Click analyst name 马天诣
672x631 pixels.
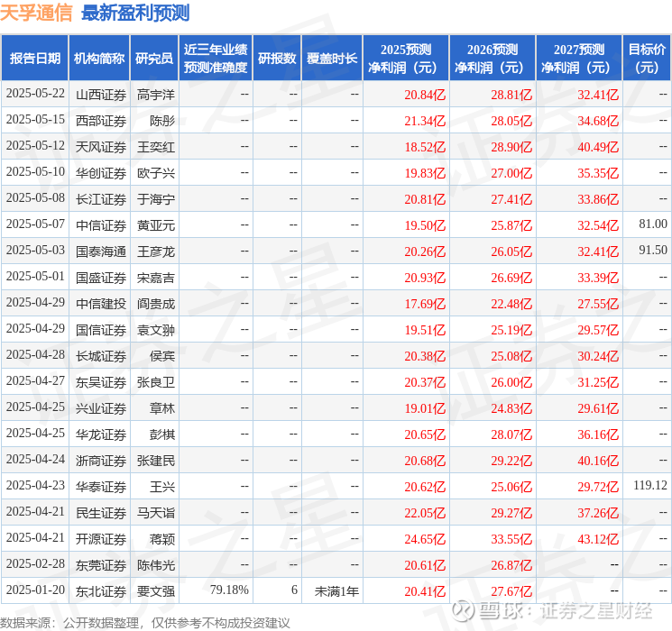coord(156,513)
